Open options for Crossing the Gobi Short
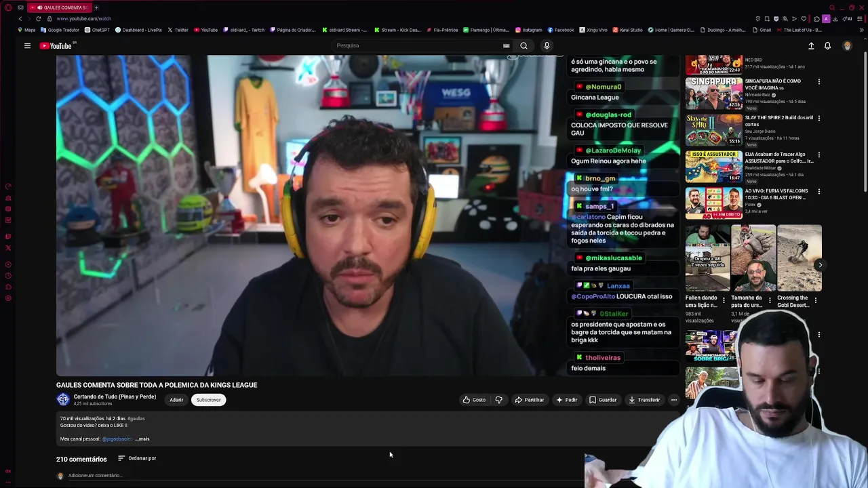The image size is (868, 488). tap(816, 300)
